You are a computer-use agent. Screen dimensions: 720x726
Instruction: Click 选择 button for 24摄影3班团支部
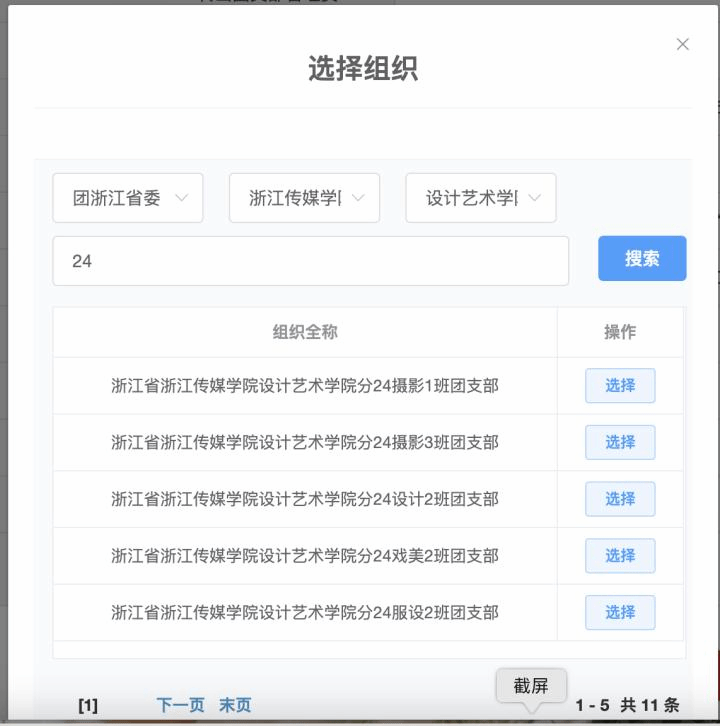point(620,442)
